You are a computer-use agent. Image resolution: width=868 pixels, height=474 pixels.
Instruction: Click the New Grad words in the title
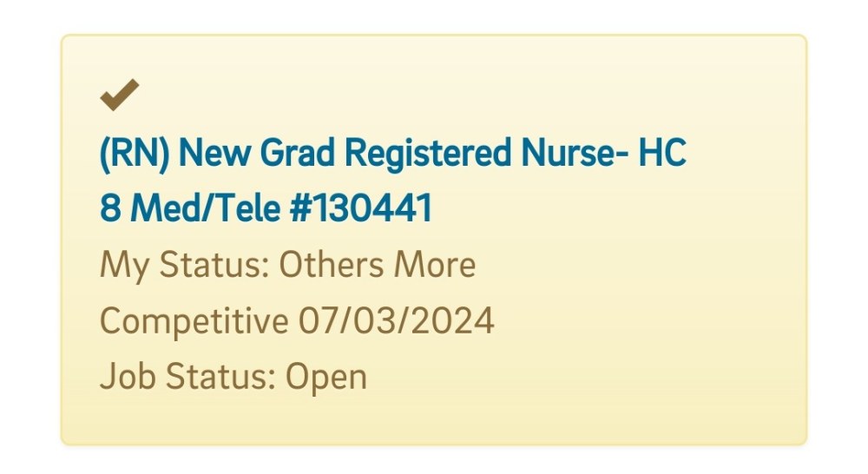(x=257, y=153)
